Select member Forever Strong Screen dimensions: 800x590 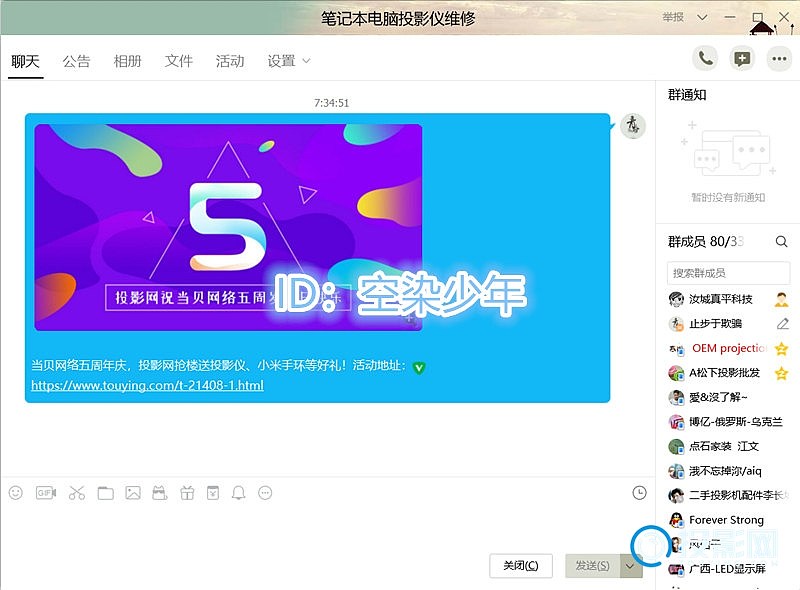pos(728,520)
